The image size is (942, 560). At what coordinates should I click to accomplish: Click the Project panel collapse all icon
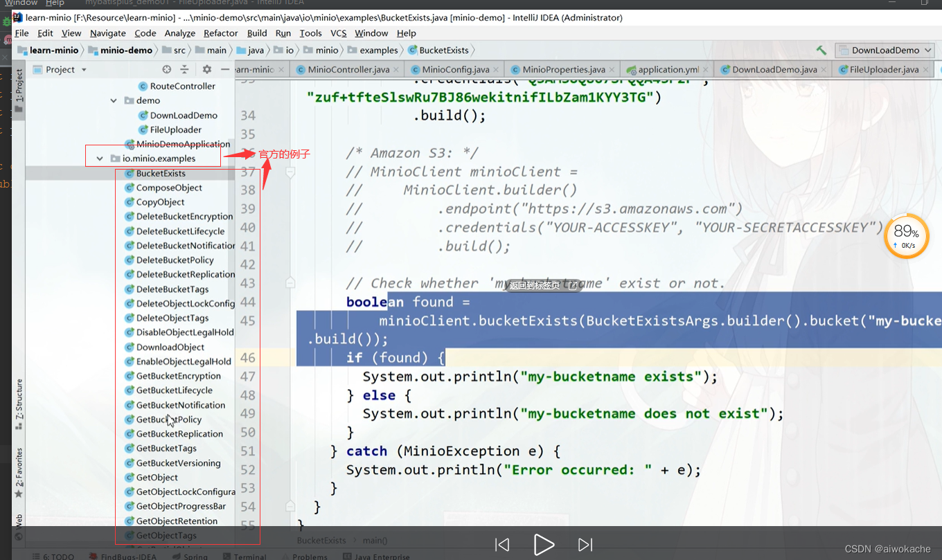[184, 69]
